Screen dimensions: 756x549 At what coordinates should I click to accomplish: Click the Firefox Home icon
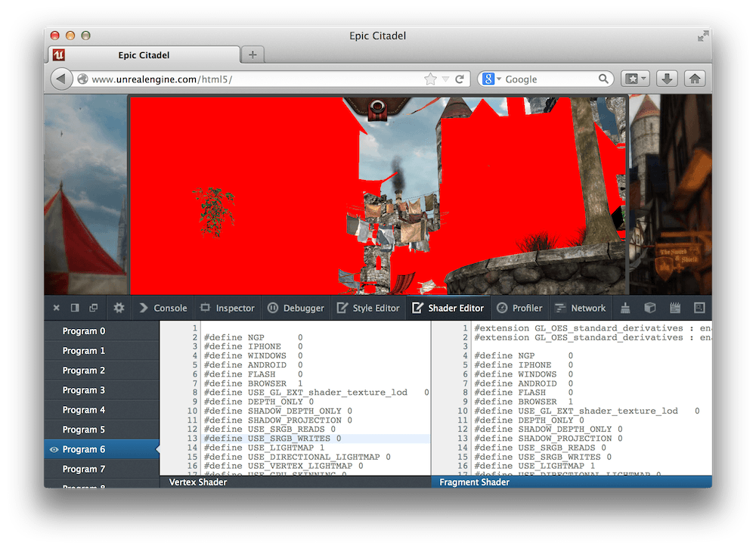(x=694, y=78)
